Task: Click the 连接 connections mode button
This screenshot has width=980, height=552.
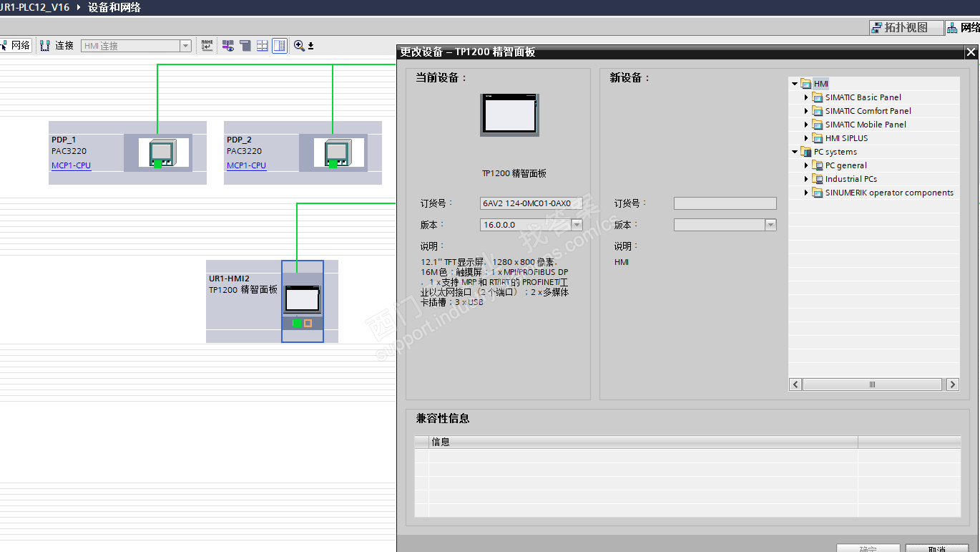Action: click(x=57, y=46)
